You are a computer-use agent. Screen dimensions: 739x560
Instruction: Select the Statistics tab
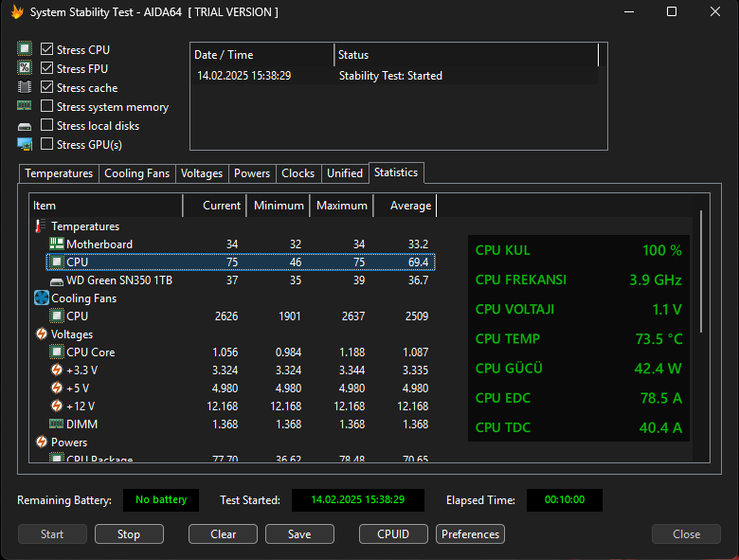point(396,172)
